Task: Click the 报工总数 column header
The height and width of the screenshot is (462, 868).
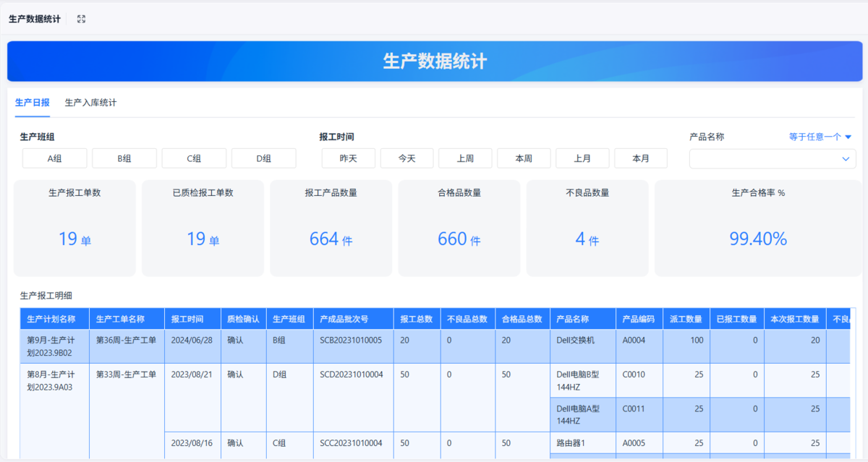Action: (417, 319)
